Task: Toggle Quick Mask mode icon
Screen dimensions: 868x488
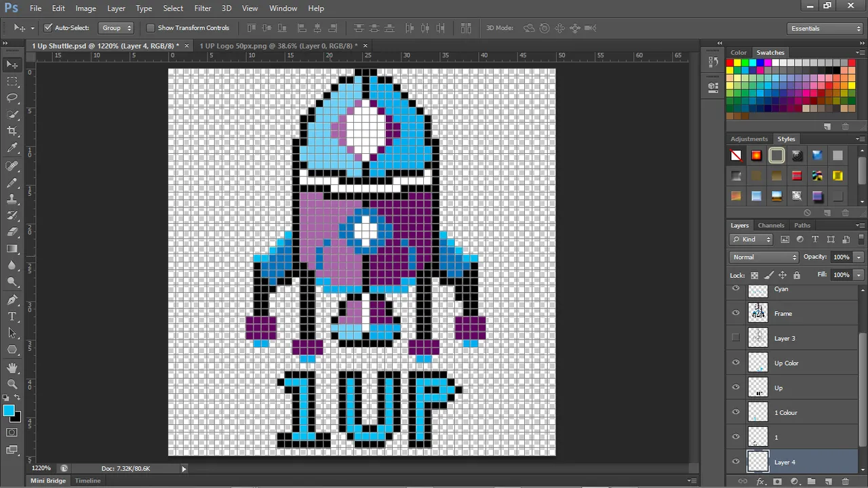Action: 12,432
